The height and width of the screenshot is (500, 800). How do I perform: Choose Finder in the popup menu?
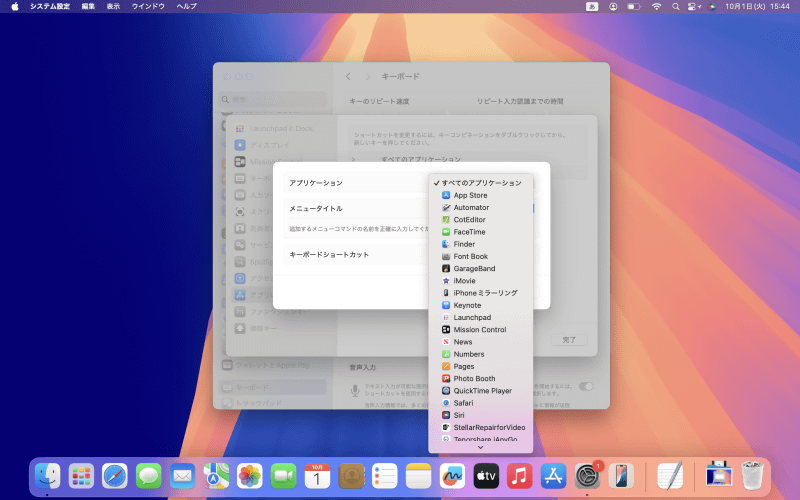click(x=481, y=244)
